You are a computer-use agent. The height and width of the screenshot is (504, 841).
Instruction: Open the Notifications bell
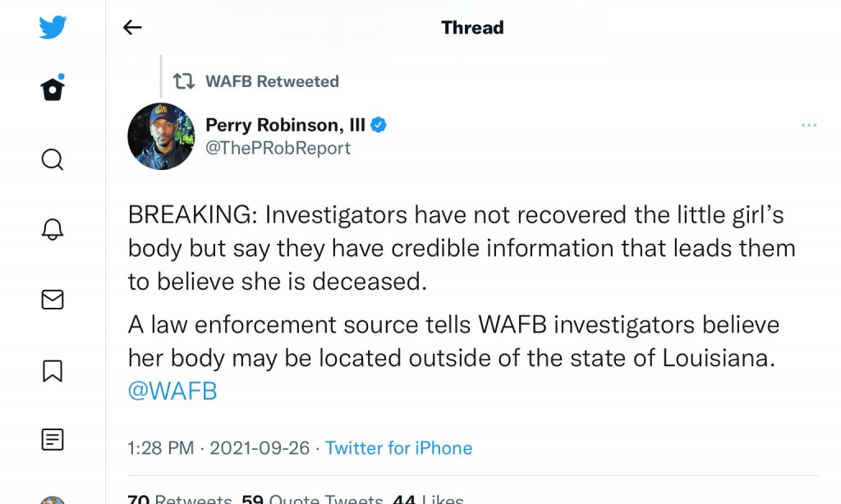pos(53,230)
